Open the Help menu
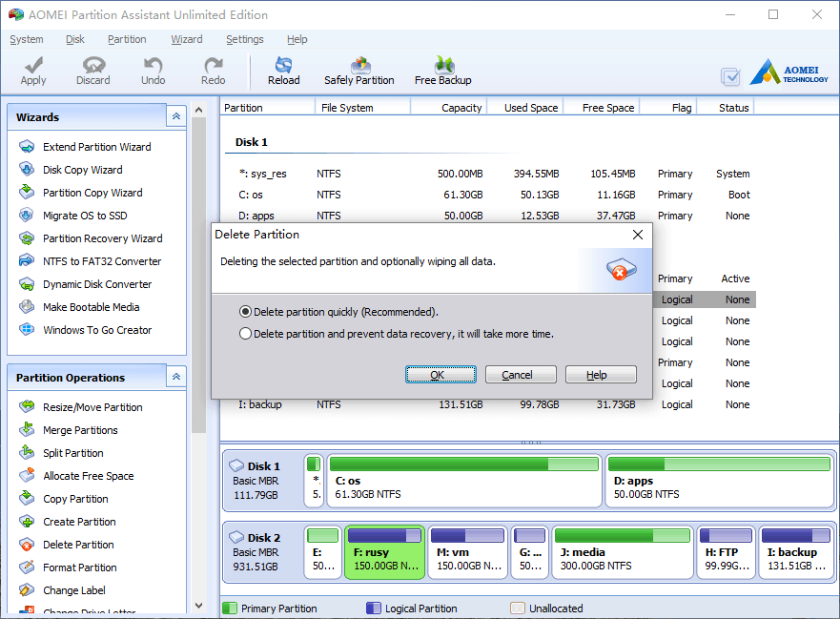This screenshot has height=619, width=840. tap(297, 39)
